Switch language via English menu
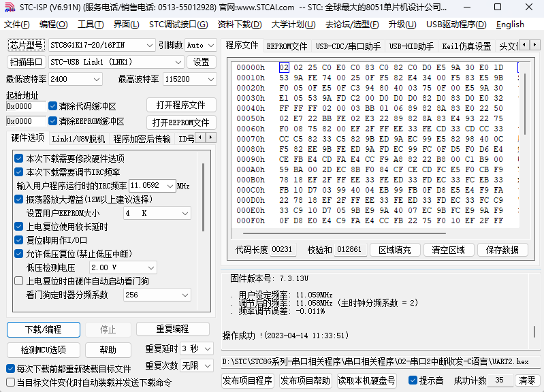This screenshot has width=544, height=392. (x=510, y=24)
